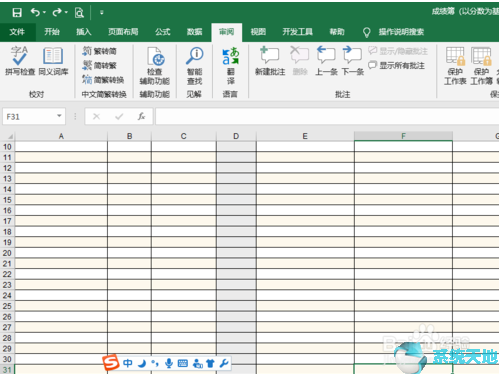Add a comment with 新建批注
The image size is (499, 374).
pyautogui.click(x=270, y=61)
